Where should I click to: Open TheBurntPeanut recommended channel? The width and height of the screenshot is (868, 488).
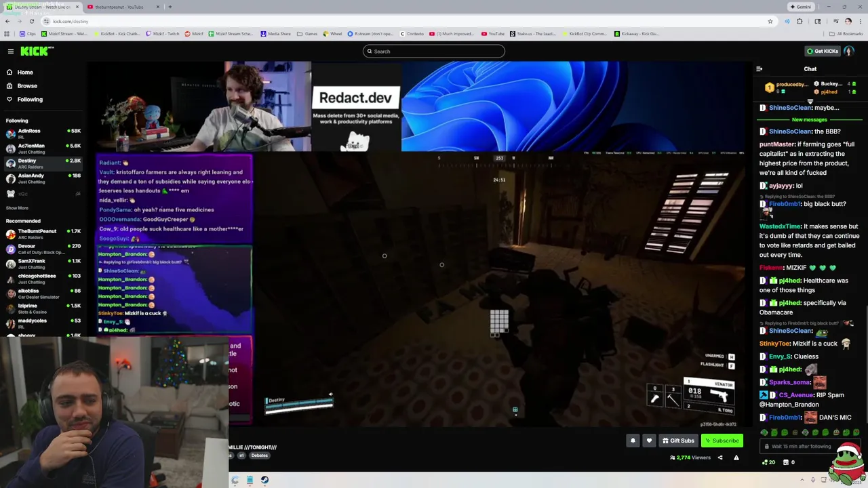click(x=42, y=234)
